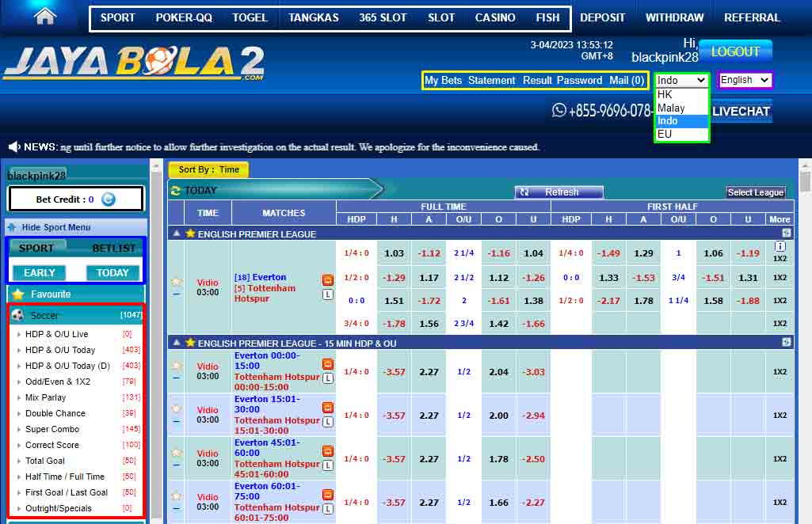Select the 1.03 odds cell
This screenshot has height=524, width=812.
click(x=394, y=253)
